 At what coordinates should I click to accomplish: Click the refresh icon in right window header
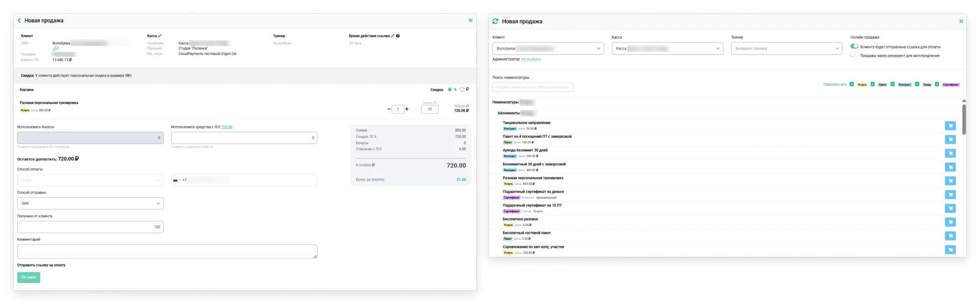coord(495,21)
